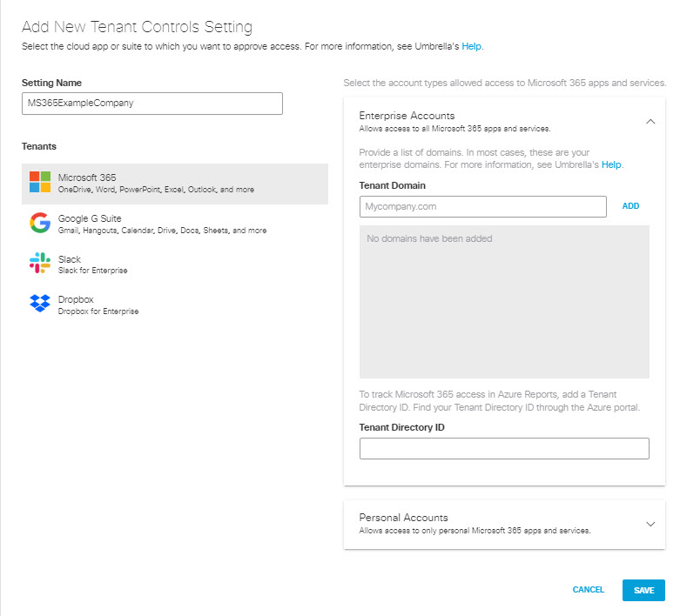The image size is (680, 616).
Task: Open Help link in Enterprise Accounts description
Action: click(611, 164)
